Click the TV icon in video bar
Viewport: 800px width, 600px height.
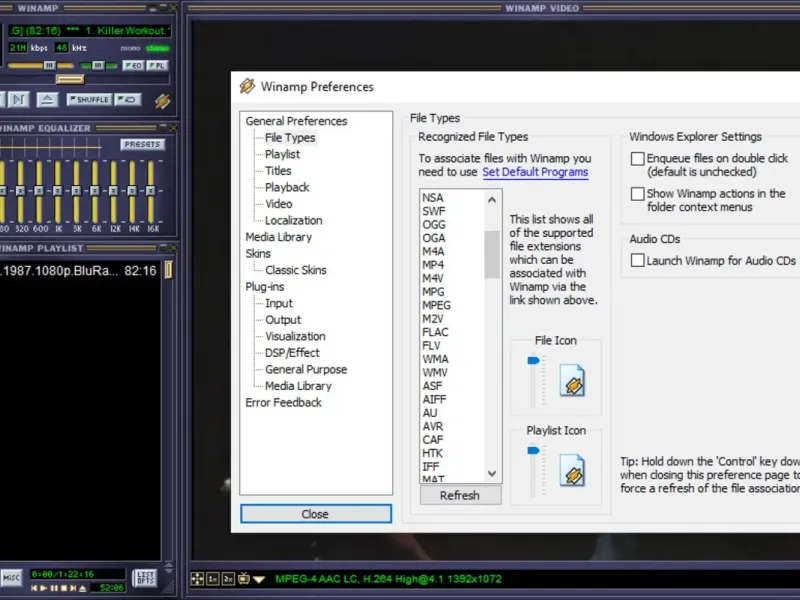(x=244, y=579)
